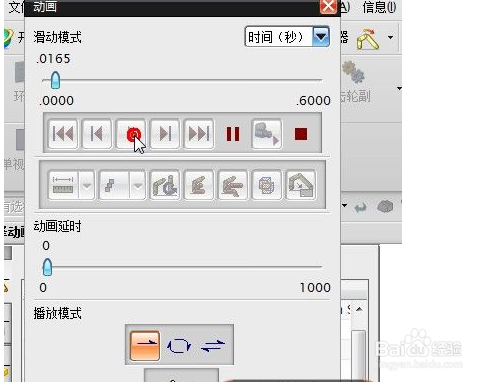
Task: Select loop playback mode
Action: coord(179,346)
